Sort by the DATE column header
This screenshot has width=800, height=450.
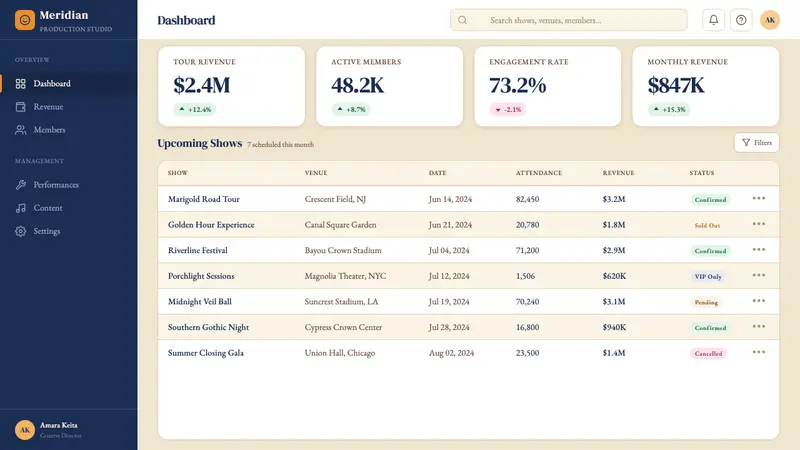[437, 173]
